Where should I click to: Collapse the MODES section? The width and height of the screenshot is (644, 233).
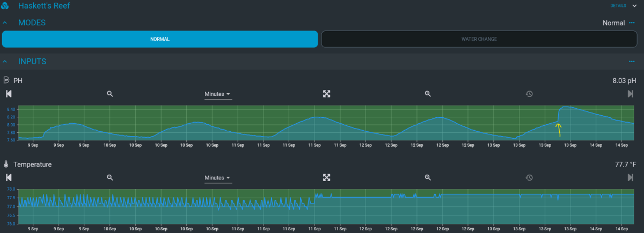pyautogui.click(x=5, y=23)
